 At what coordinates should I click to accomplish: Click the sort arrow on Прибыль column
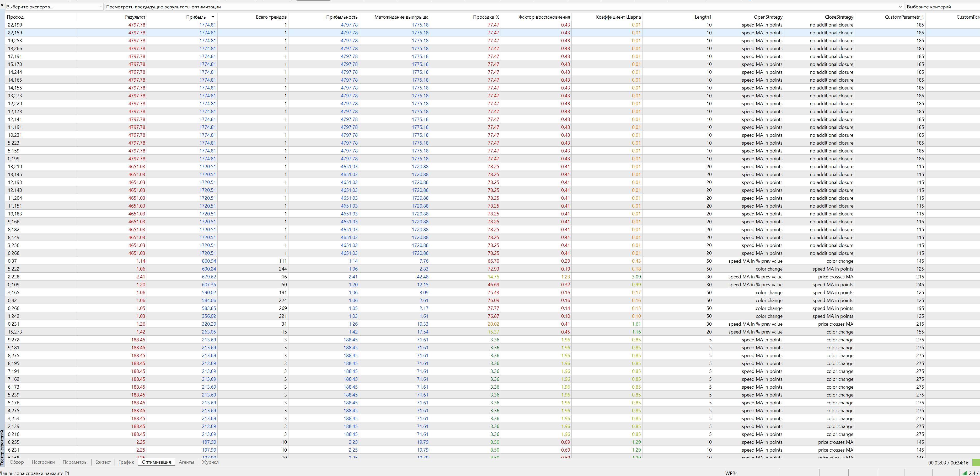pyautogui.click(x=213, y=17)
